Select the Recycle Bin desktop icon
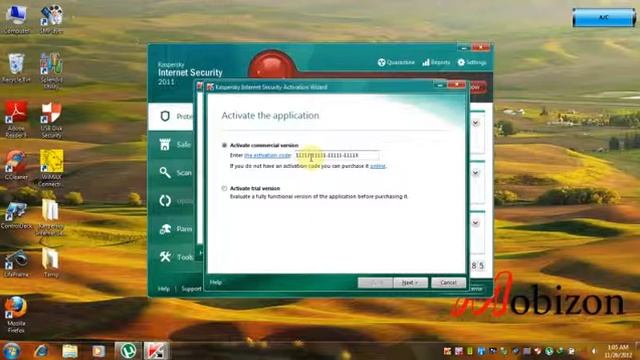640x360 pixels. point(16,68)
